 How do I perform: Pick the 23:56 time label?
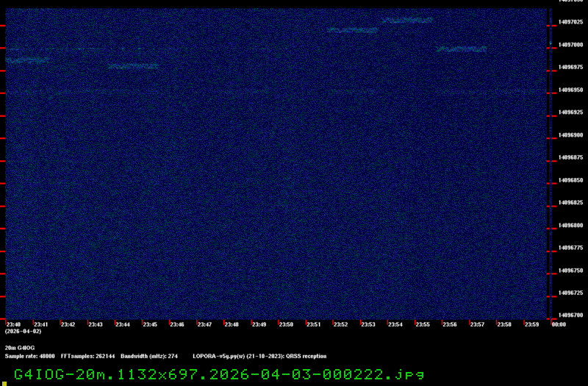[x=450, y=324]
